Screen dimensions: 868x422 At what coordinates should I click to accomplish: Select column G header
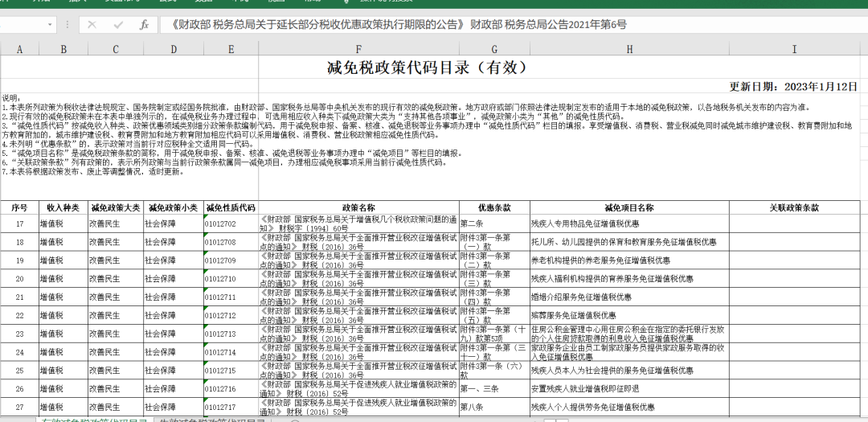click(x=494, y=50)
